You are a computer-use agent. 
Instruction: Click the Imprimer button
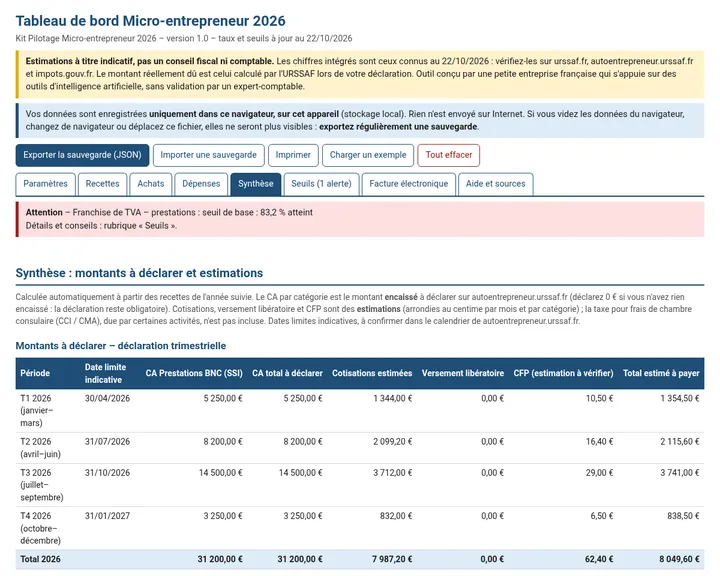tap(293, 155)
